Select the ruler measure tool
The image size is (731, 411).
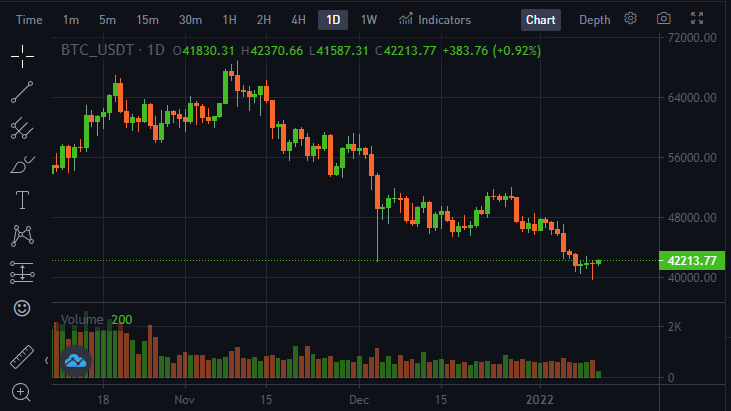pos(22,357)
